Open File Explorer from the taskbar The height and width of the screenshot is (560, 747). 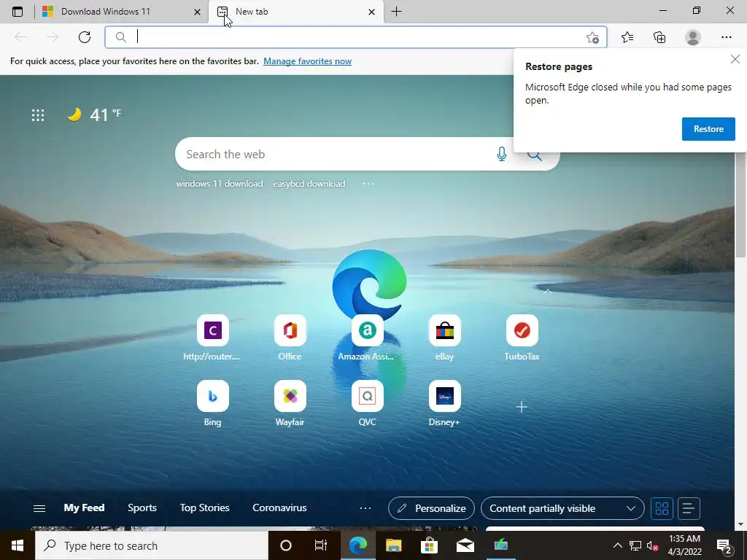(393, 545)
